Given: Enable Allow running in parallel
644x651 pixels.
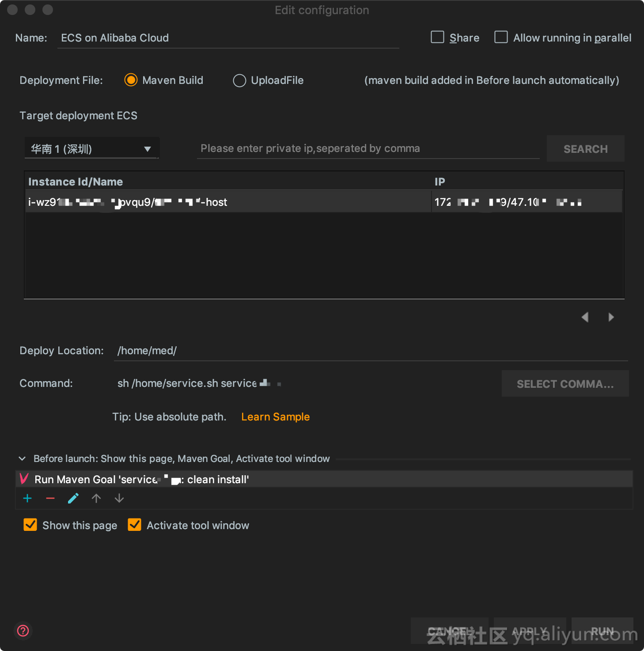Looking at the screenshot, I should 501,38.
